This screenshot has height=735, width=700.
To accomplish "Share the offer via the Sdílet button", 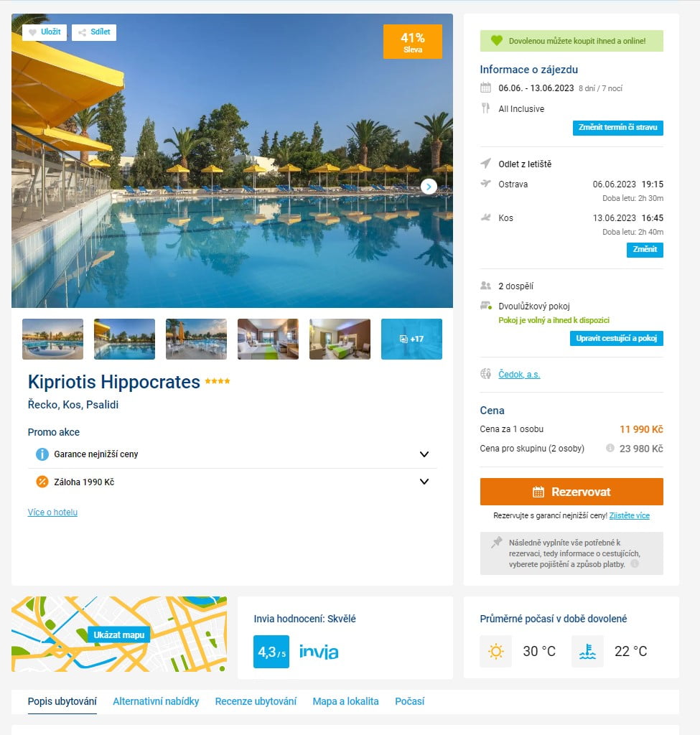I will (x=94, y=32).
